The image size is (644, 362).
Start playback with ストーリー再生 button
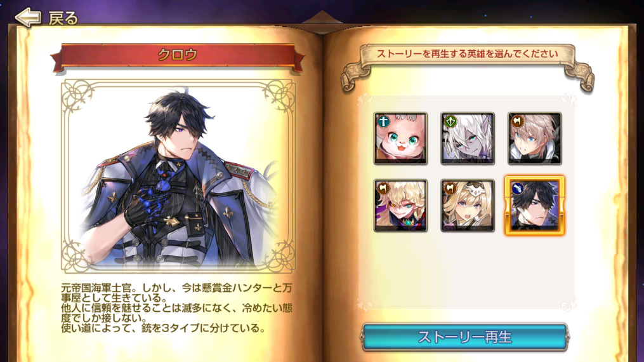click(465, 337)
